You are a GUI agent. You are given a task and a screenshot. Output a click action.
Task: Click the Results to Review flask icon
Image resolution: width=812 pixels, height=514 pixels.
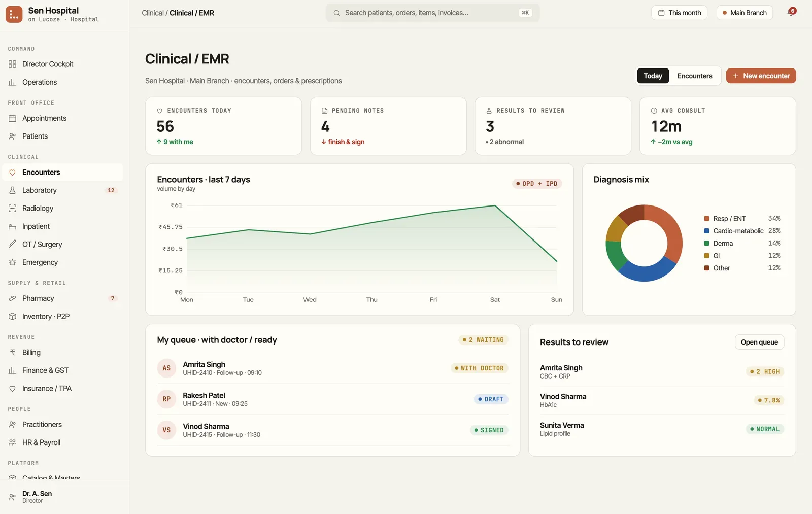489,111
